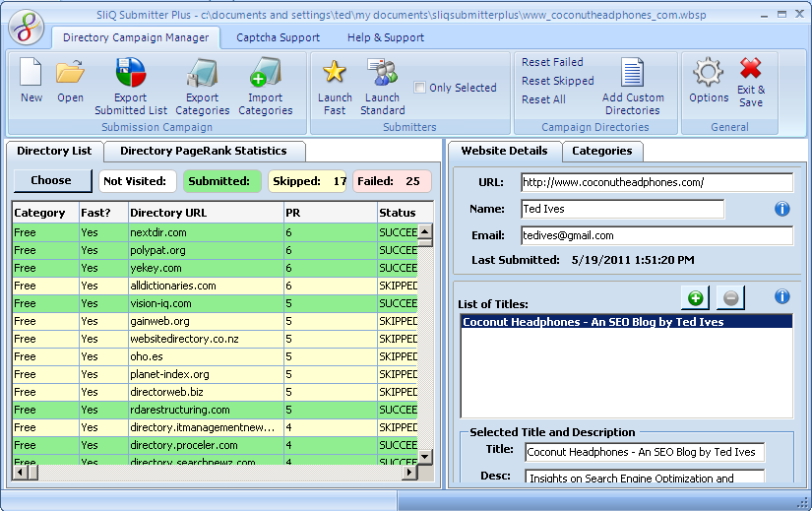Select the Website Details tab
Image resolution: width=812 pixels, height=511 pixels.
click(504, 151)
